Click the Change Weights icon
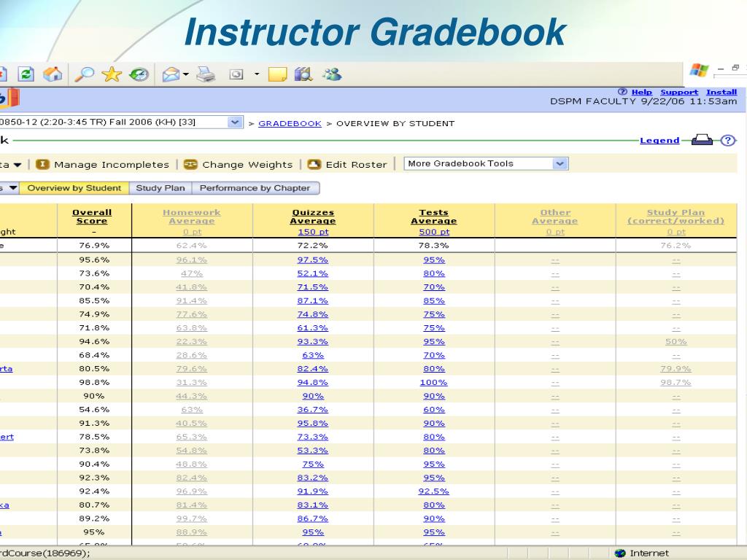This screenshot has height=560, width=747. (190, 164)
